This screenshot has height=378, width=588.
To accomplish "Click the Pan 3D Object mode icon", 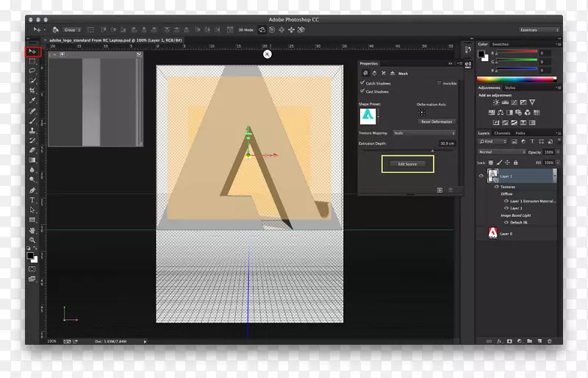I will tap(282, 29).
